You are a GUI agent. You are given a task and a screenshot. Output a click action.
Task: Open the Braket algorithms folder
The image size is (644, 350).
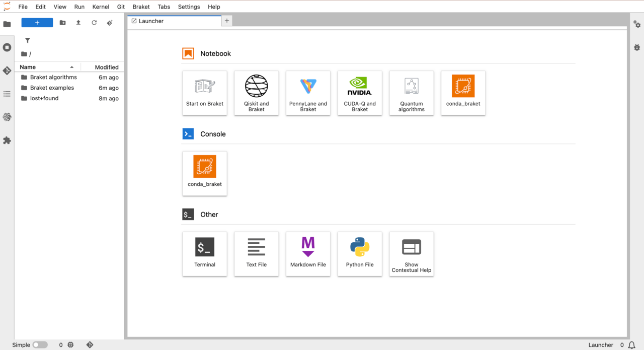pos(53,77)
